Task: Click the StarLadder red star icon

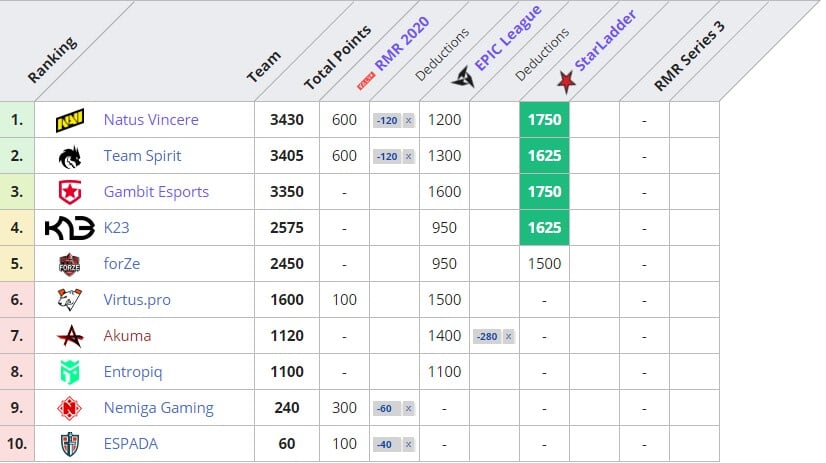Action: pyautogui.click(x=566, y=82)
